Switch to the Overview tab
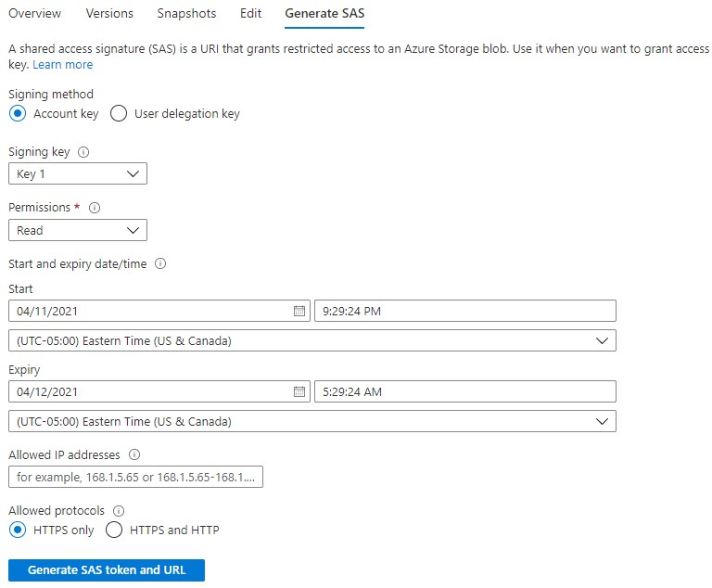Image resolution: width=712 pixels, height=588 pixels. [x=34, y=13]
